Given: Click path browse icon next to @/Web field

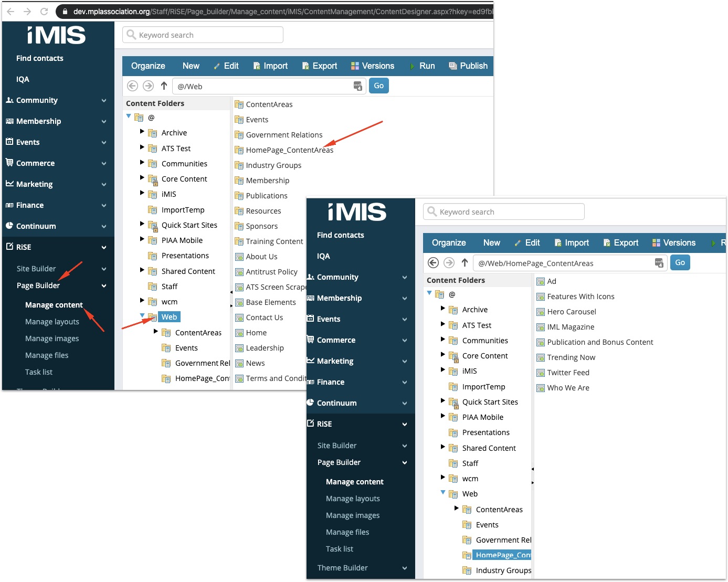Looking at the screenshot, I should (x=357, y=86).
